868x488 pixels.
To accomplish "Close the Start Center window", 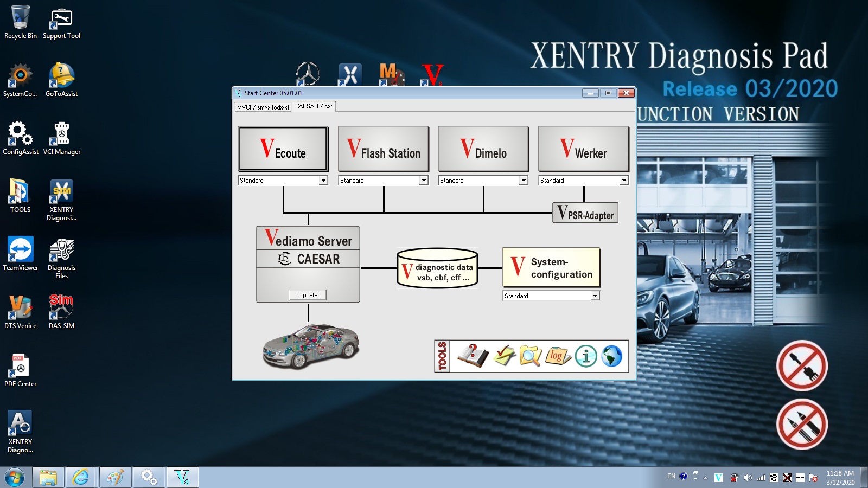I will (x=626, y=93).
